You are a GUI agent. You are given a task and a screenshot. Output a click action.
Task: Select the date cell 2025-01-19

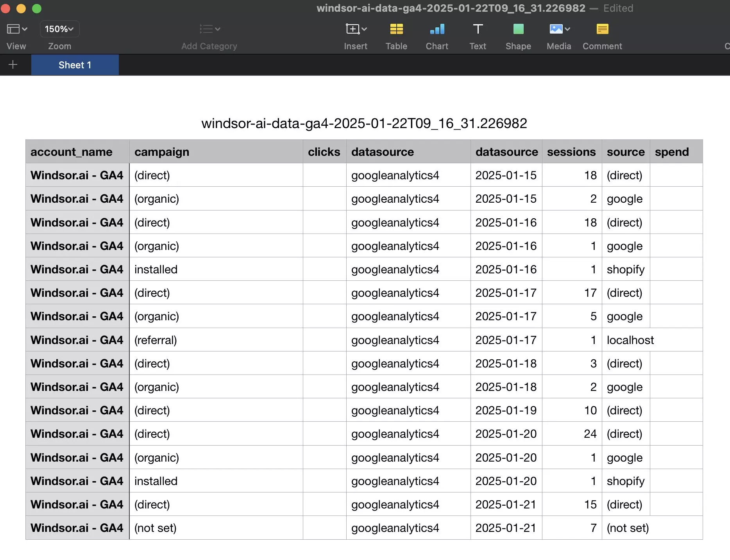506,410
